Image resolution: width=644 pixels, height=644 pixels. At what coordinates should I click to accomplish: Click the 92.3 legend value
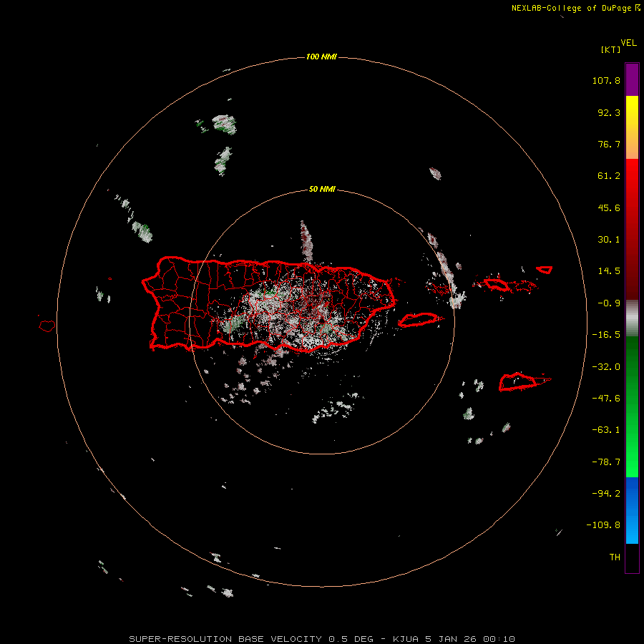609,112
